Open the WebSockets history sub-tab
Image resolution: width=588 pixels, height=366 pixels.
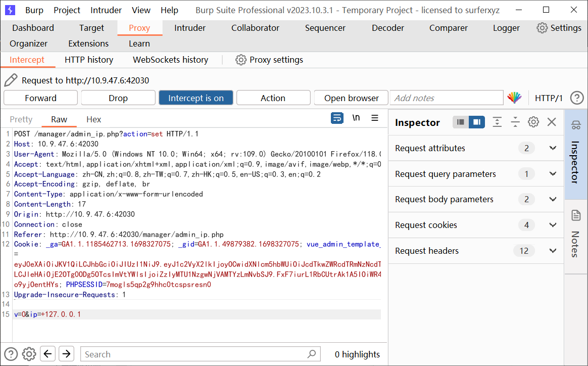click(x=170, y=60)
